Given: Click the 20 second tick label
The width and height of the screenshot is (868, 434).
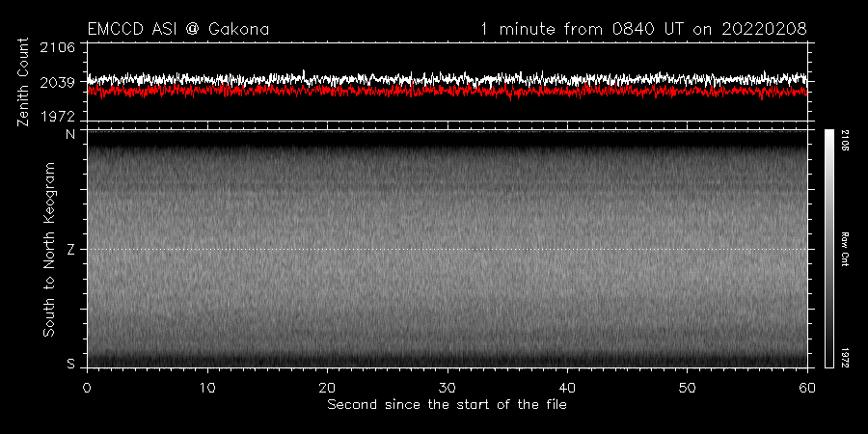Looking at the screenshot, I should tap(327, 388).
